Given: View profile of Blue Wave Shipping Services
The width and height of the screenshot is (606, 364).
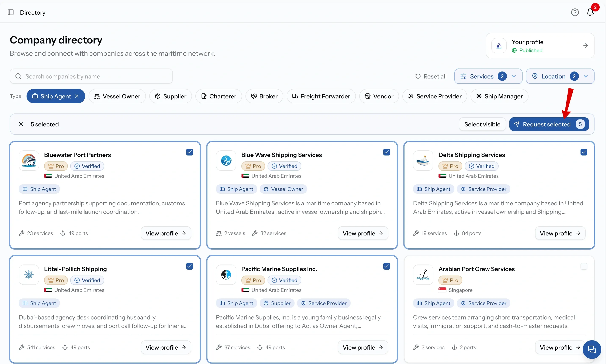Looking at the screenshot, I should point(363,233).
